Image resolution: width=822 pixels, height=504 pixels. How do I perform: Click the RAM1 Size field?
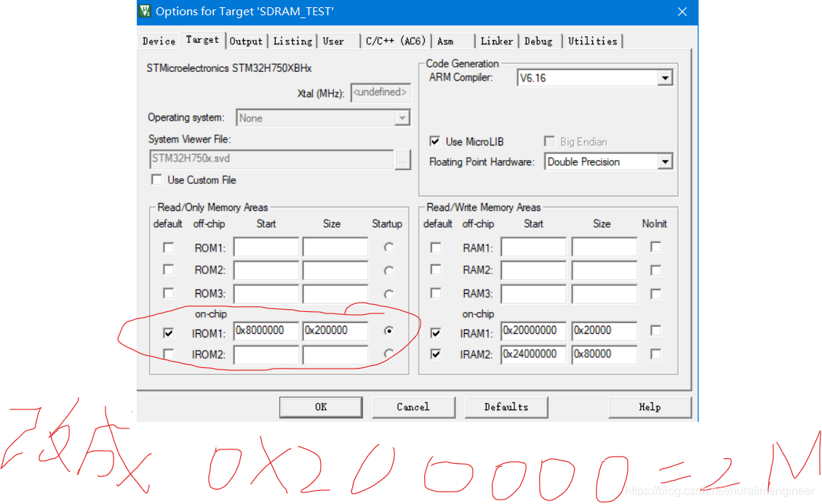604,247
